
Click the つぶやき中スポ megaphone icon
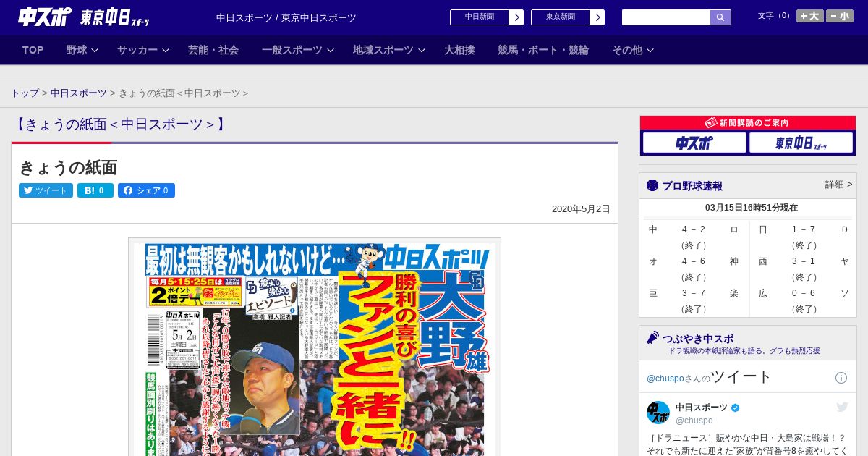[x=652, y=338]
